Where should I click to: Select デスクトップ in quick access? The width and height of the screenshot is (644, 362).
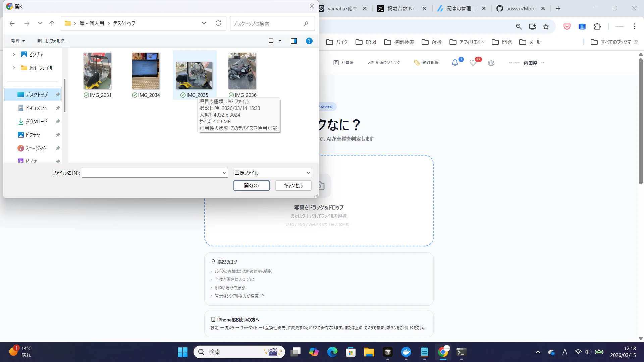click(33, 95)
